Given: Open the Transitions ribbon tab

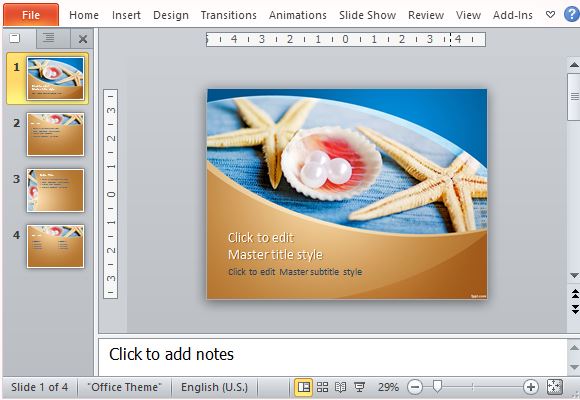Looking at the screenshot, I should click(229, 15).
